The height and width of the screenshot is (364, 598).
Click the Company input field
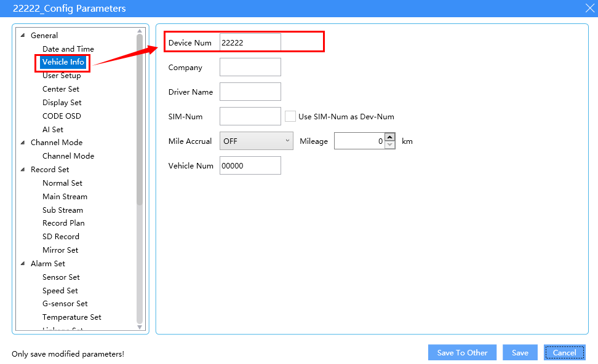(x=250, y=67)
